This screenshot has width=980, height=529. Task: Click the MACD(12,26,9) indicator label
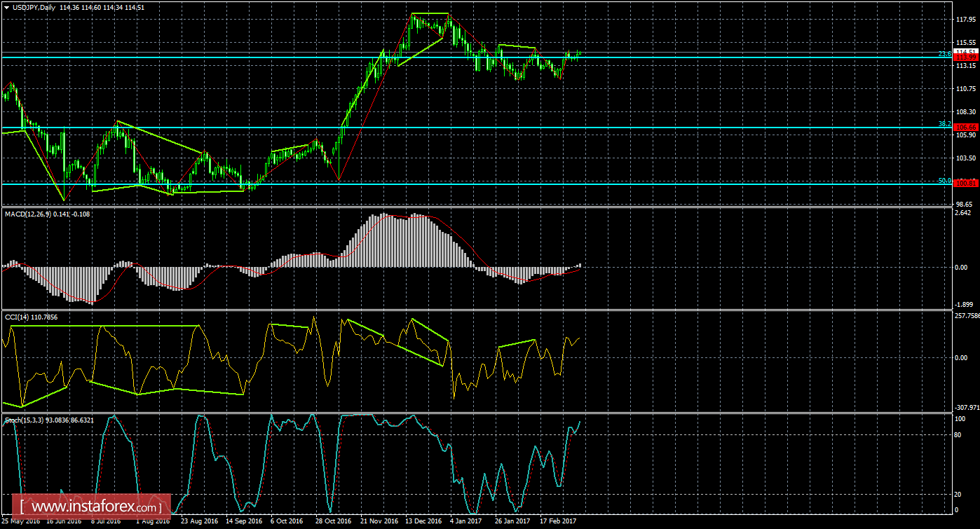[x=28, y=213]
